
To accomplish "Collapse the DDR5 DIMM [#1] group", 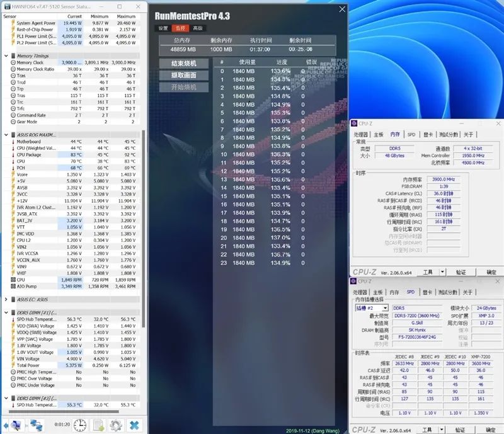I will (6, 312).
